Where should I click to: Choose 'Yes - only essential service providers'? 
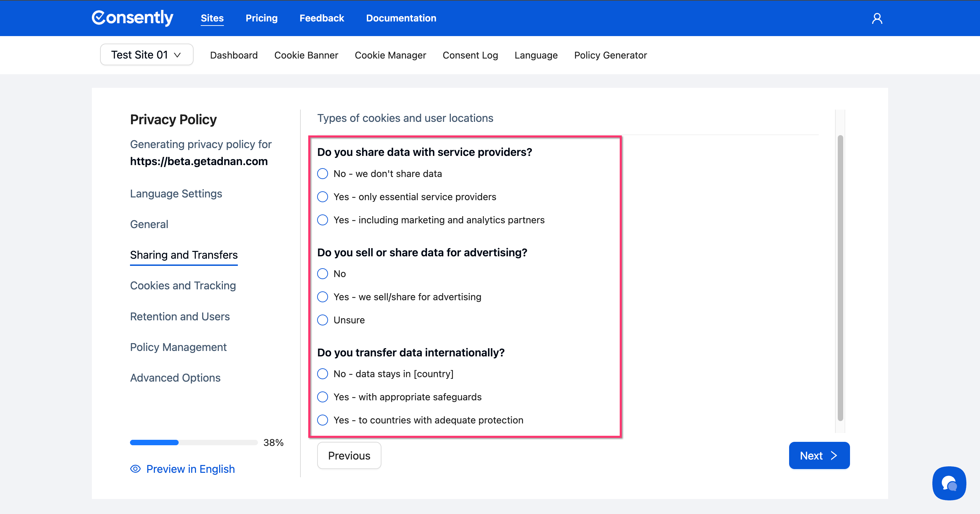click(323, 197)
